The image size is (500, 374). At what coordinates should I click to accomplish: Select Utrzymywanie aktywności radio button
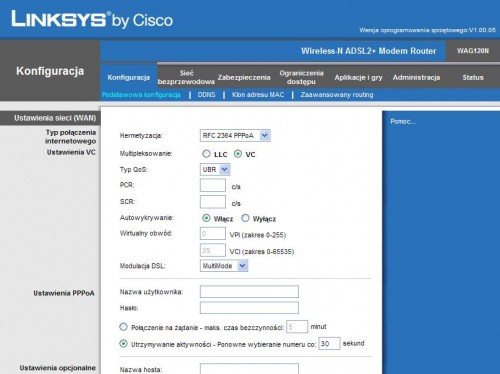[123, 343]
